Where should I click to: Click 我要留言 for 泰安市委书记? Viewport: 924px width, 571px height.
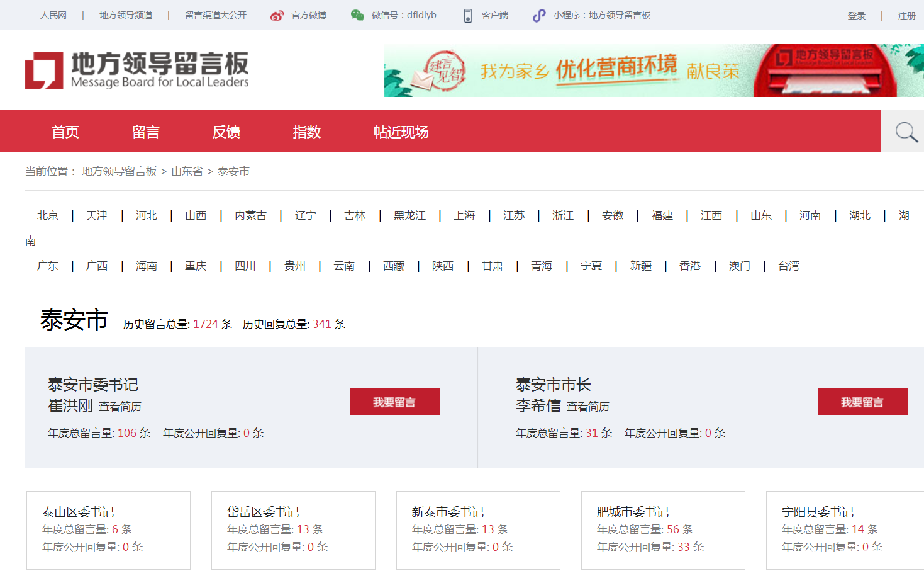[395, 402]
